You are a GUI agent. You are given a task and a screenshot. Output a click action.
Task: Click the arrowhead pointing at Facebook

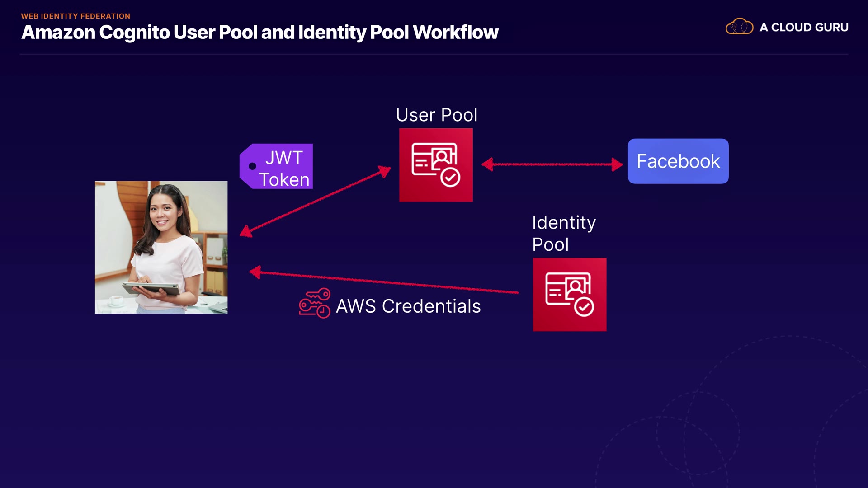pos(617,164)
